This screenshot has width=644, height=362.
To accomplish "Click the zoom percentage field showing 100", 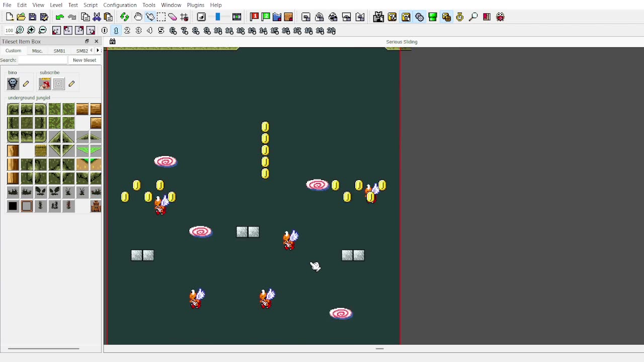I will point(9,31).
